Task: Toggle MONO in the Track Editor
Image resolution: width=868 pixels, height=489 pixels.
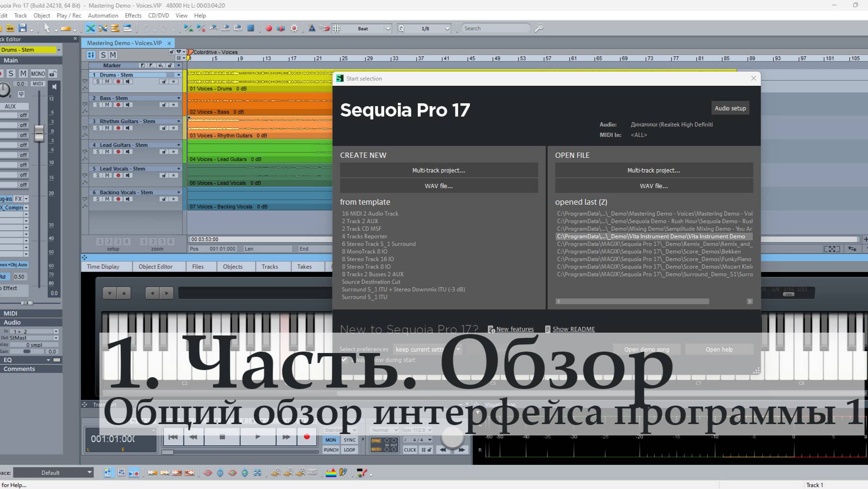Action: click(38, 73)
